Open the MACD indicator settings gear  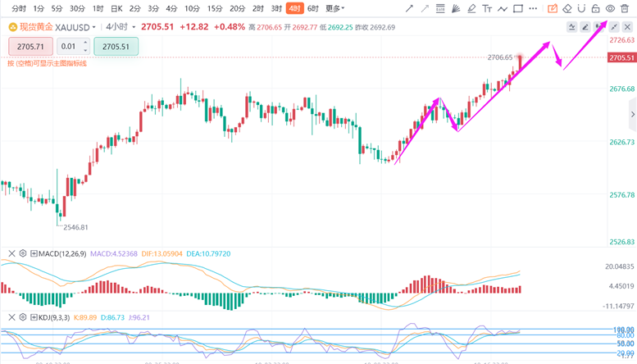[22, 253]
